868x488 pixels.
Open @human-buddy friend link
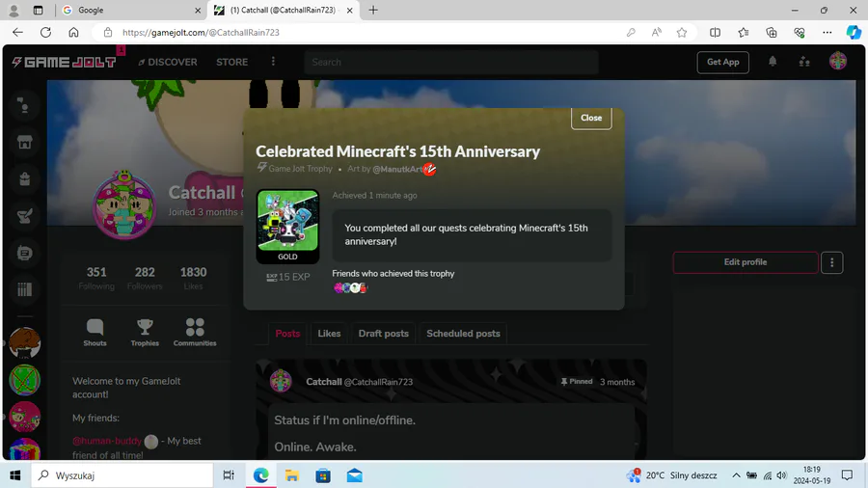pos(107,441)
